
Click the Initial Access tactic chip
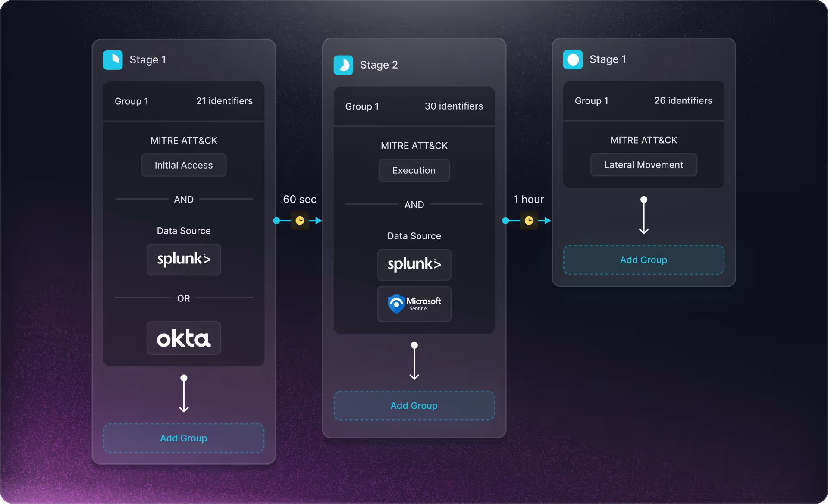tap(184, 166)
